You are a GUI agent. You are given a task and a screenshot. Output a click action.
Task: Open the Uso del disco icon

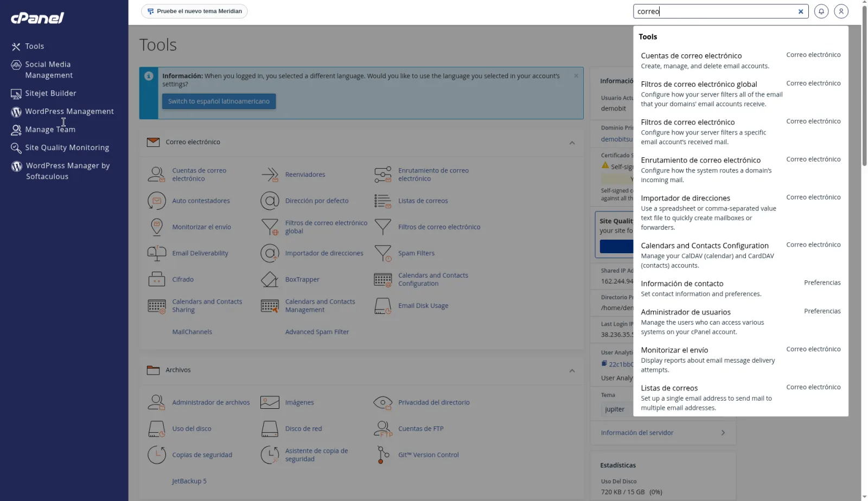156,428
